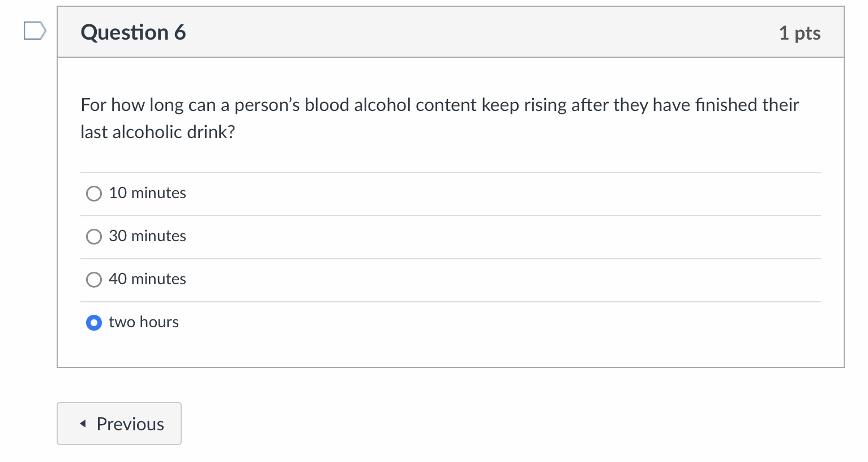Flag Question 6 with the flag icon
This screenshot has width=868, height=462.
click(x=35, y=31)
